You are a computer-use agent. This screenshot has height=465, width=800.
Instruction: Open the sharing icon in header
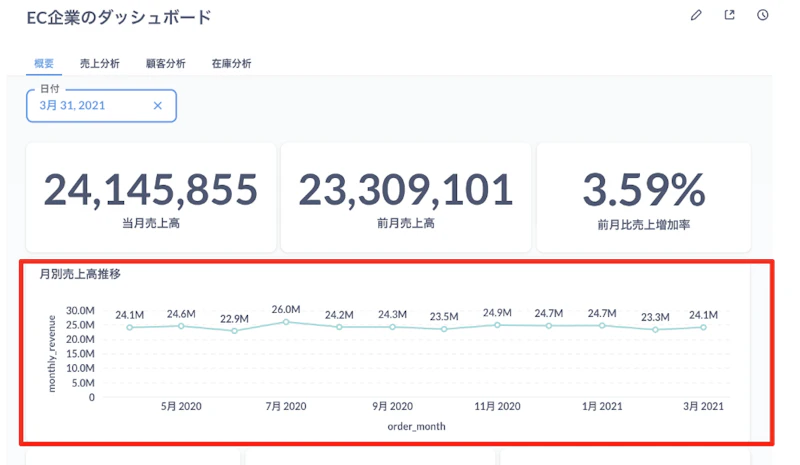tap(729, 16)
